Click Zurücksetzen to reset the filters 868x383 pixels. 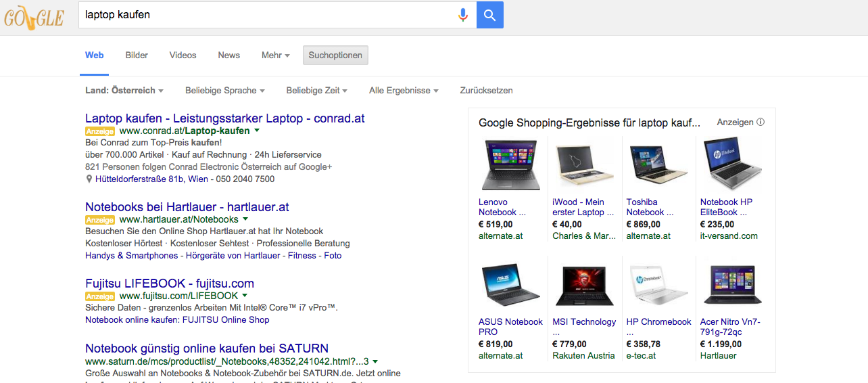486,90
